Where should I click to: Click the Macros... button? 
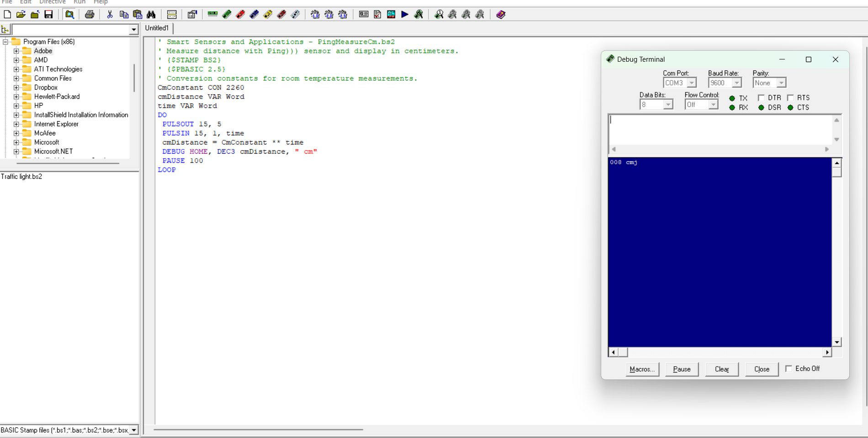click(x=642, y=369)
